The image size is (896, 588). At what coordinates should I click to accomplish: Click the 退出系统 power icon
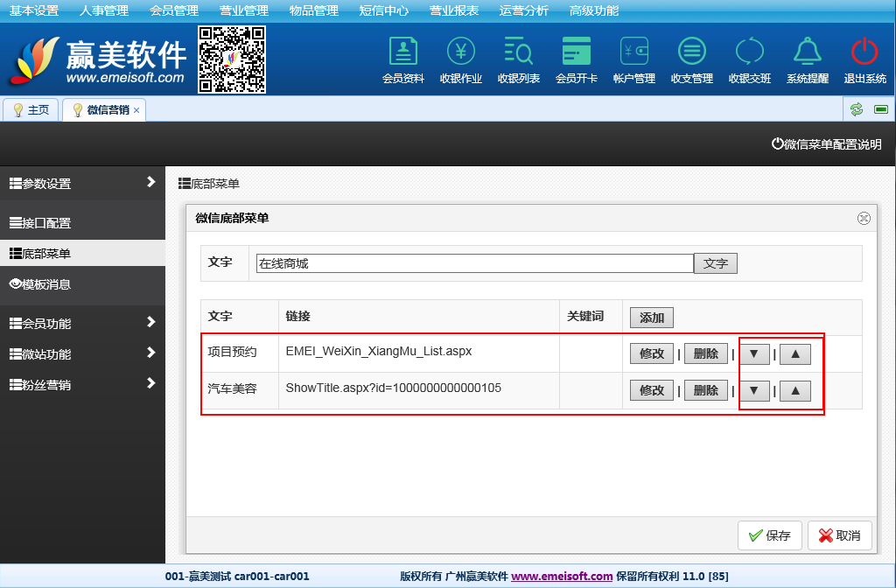pos(864,53)
